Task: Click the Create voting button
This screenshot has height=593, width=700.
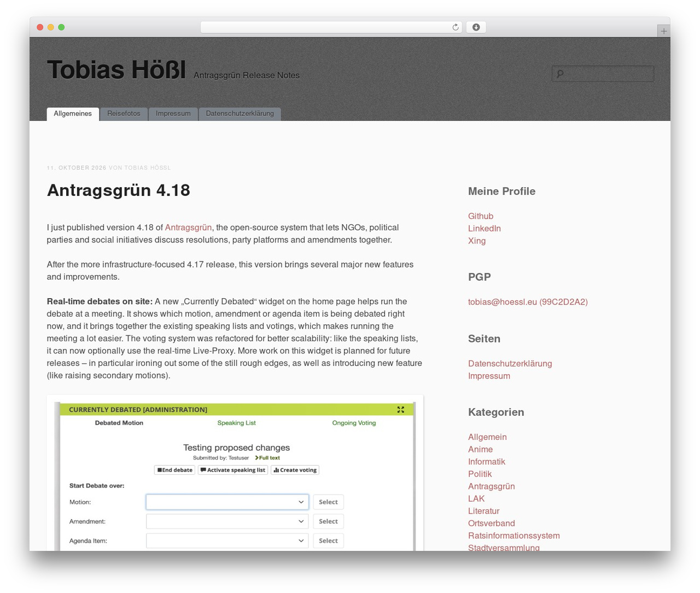Action: pyautogui.click(x=295, y=470)
